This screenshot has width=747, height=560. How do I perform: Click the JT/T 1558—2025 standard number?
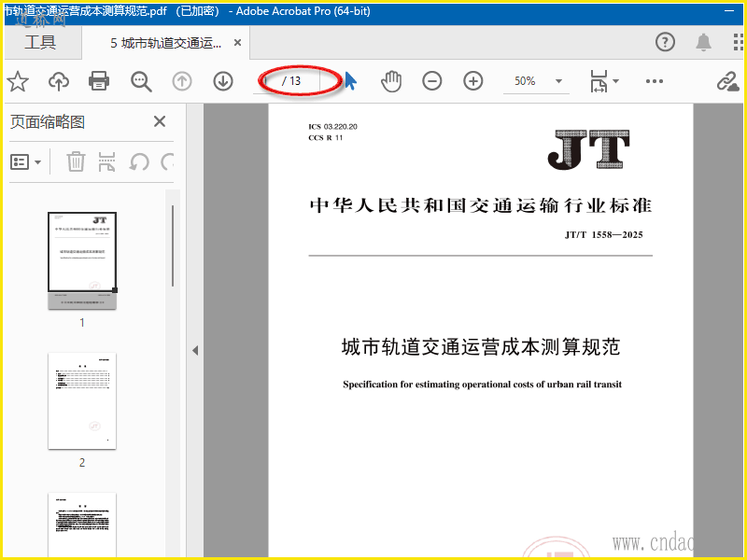pyautogui.click(x=603, y=235)
